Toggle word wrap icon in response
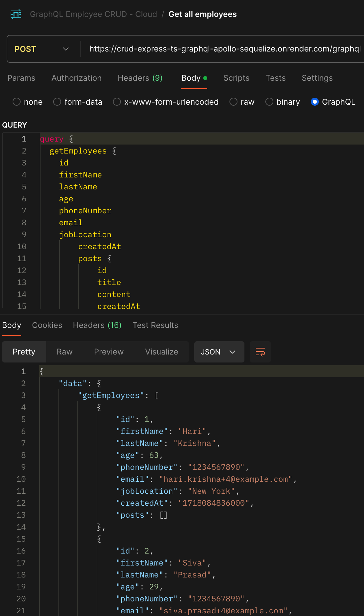The width and height of the screenshot is (364, 616). point(260,352)
